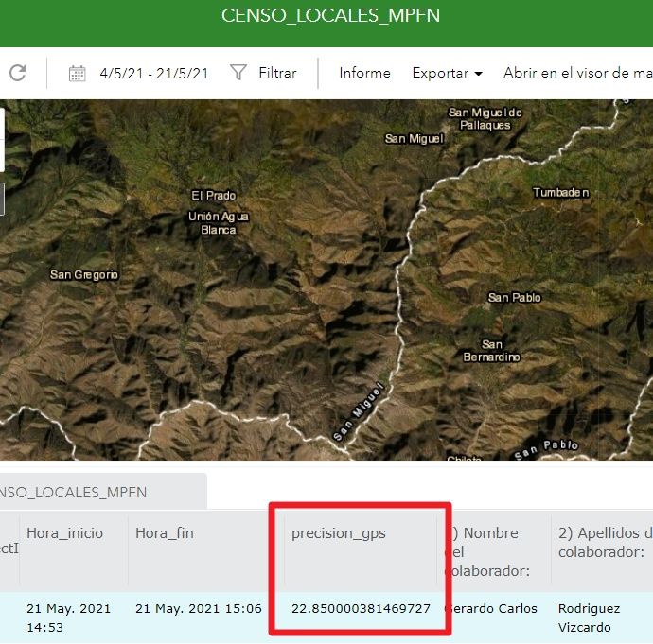Image resolution: width=653 pixels, height=644 pixels.
Task: Open the Filtrar option
Action: (x=277, y=73)
